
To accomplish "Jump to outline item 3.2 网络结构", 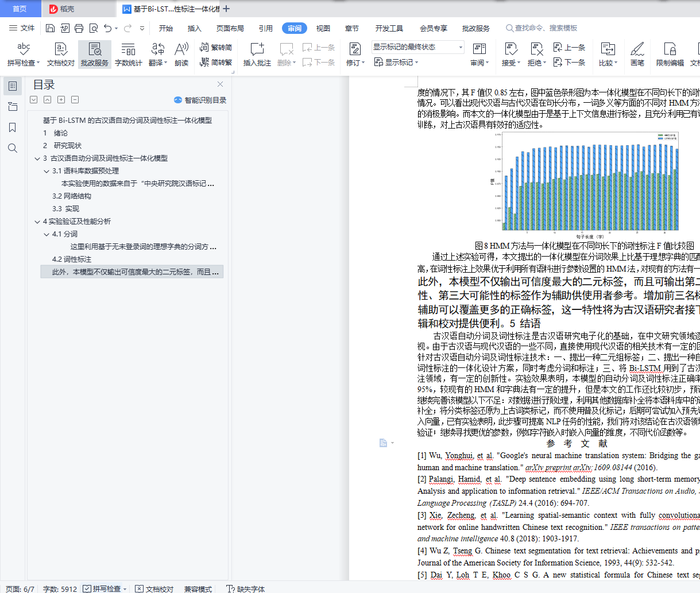I will [71, 196].
